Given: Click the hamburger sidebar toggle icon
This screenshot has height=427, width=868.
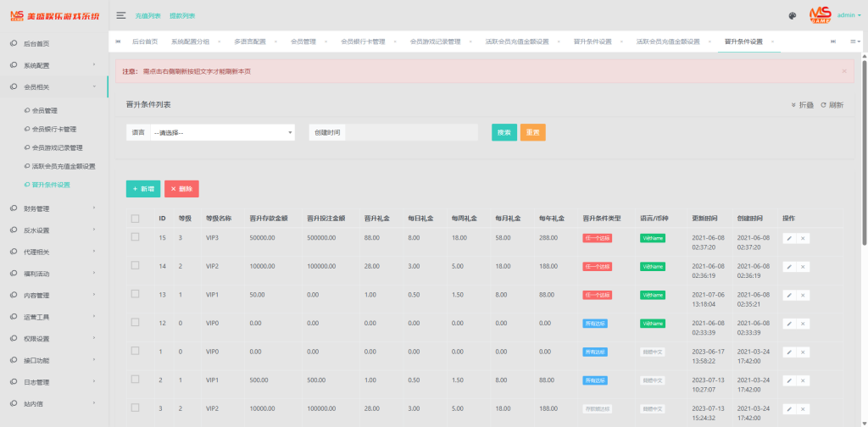Looking at the screenshot, I should tap(121, 15).
